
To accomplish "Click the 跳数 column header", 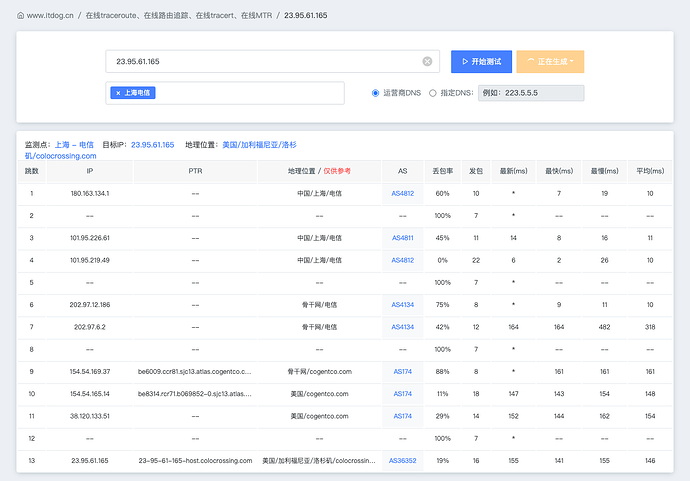I will (x=32, y=171).
